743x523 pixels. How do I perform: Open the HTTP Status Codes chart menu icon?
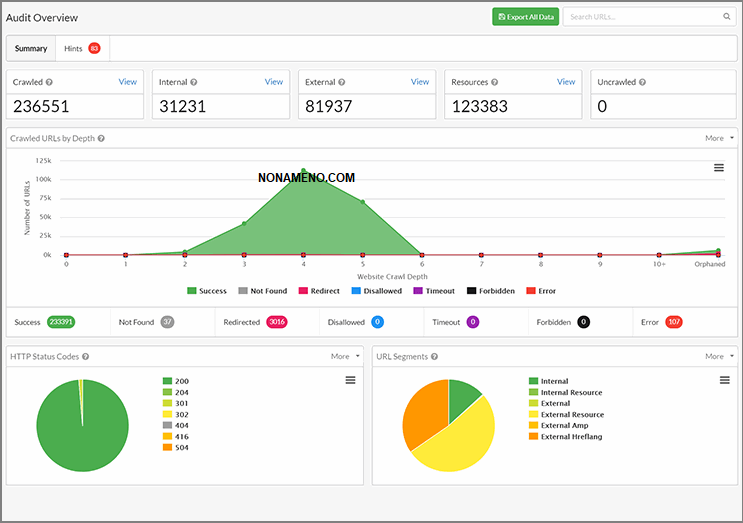(x=350, y=380)
